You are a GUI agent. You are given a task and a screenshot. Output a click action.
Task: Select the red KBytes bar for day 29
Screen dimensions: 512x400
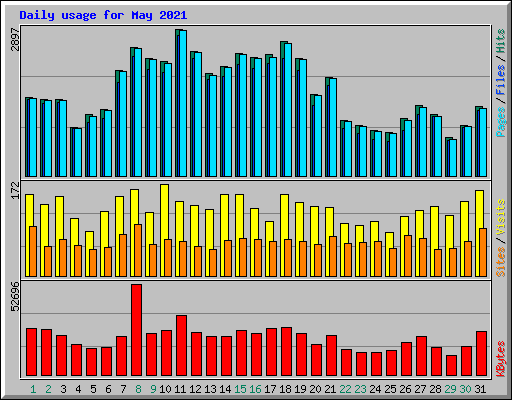click(451, 366)
